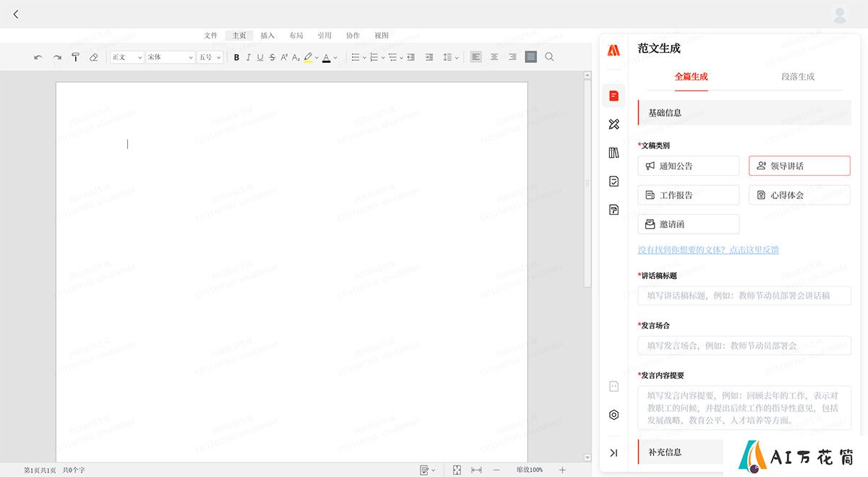Click the redo arrow icon
The width and height of the screenshot is (868, 477).
pos(57,57)
